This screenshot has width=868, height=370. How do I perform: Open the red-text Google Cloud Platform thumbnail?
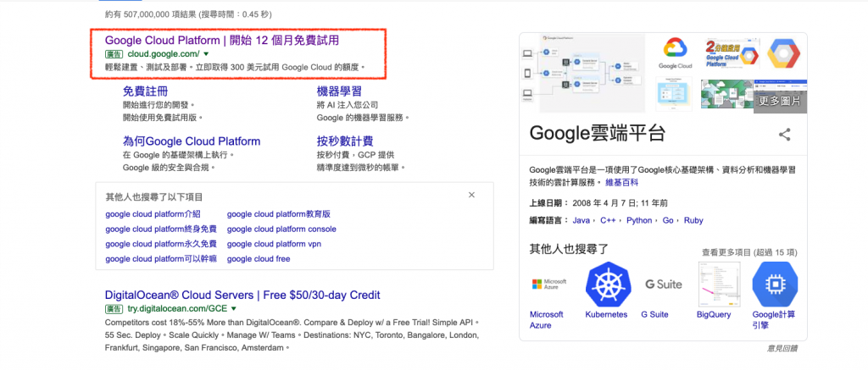[732, 55]
